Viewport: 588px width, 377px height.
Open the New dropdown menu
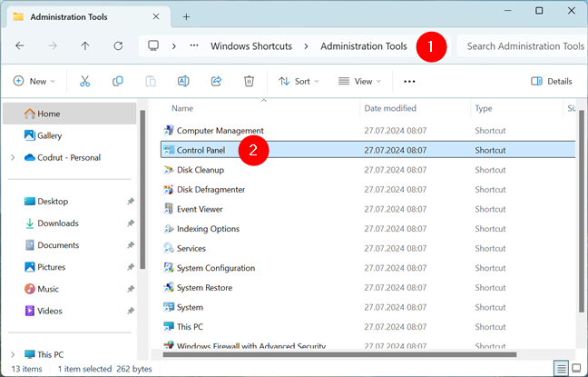[x=34, y=81]
